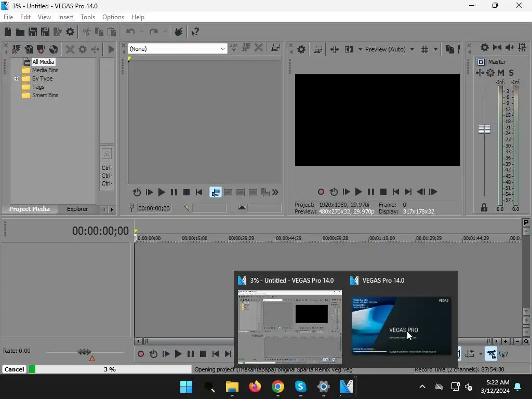Click Cancel to stop opening project

point(14,369)
